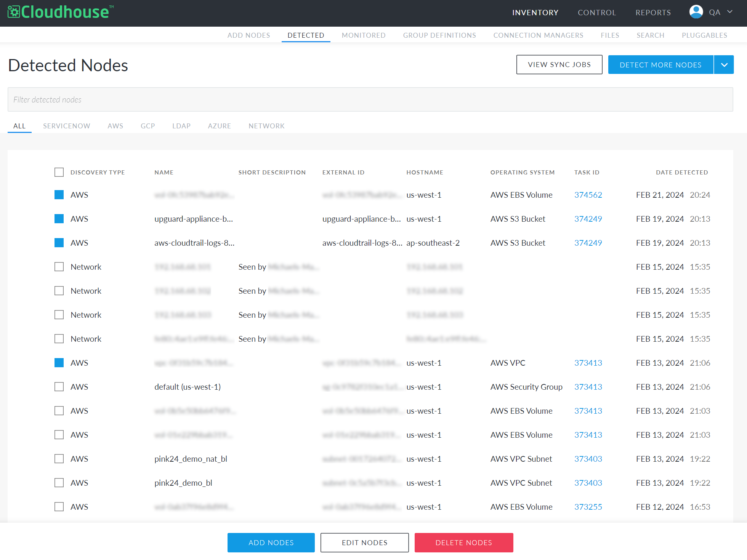Screen dimensions: 747x560
Task: Open the Pluggables tab
Action: click(x=704, y=35)
